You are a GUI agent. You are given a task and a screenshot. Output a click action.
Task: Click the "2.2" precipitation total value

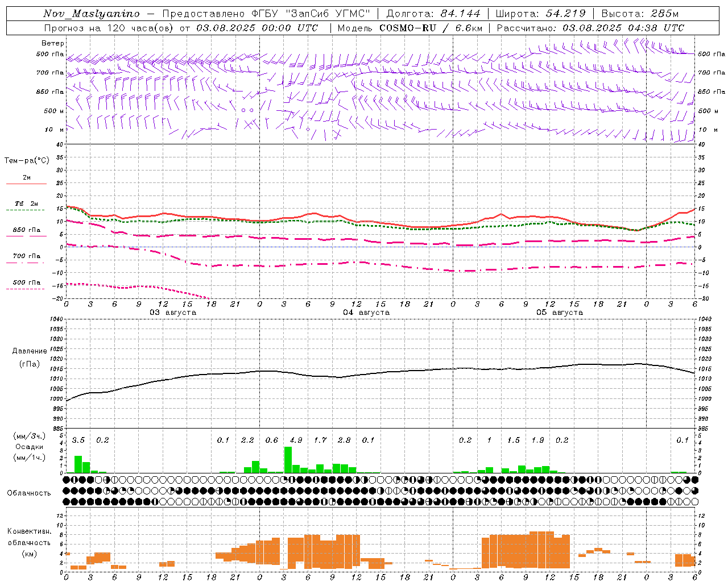pyautogui.click(x=247, y=440)
